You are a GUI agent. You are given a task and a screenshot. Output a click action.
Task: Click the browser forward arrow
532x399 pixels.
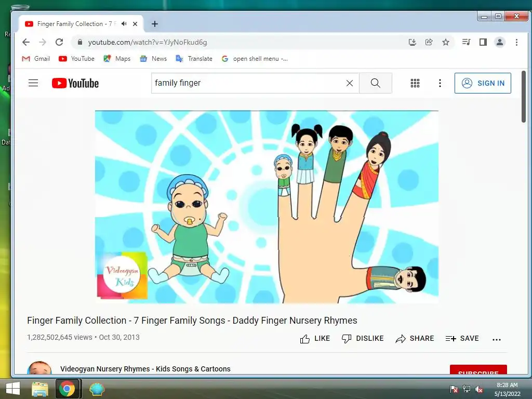(43, 42)
